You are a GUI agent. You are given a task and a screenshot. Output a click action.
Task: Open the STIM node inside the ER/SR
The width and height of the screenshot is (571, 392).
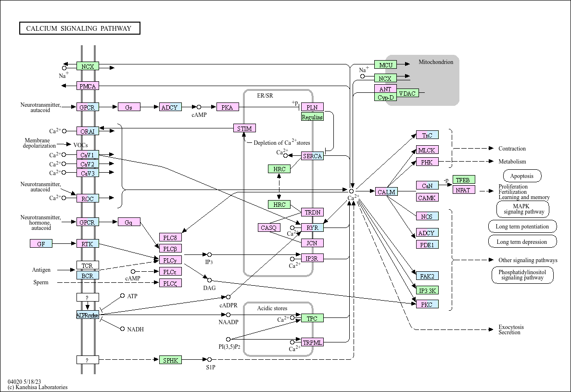click(x=243, y=128)
